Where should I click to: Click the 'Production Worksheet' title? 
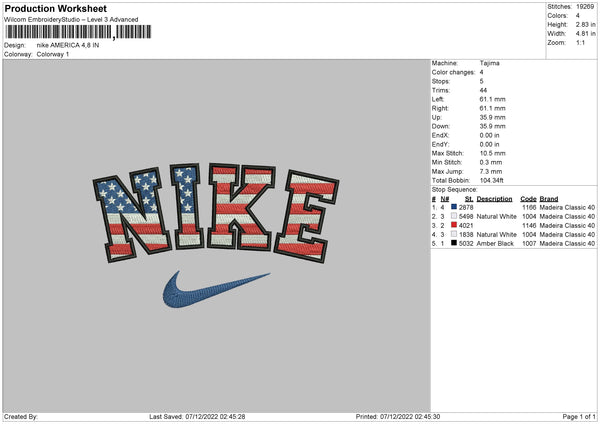(x=55, y=8)
